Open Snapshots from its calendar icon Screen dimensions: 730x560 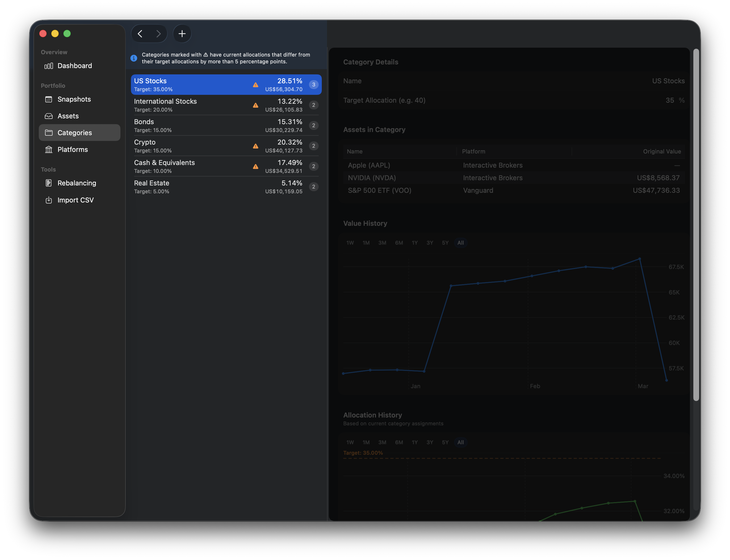tap(49, 99)
